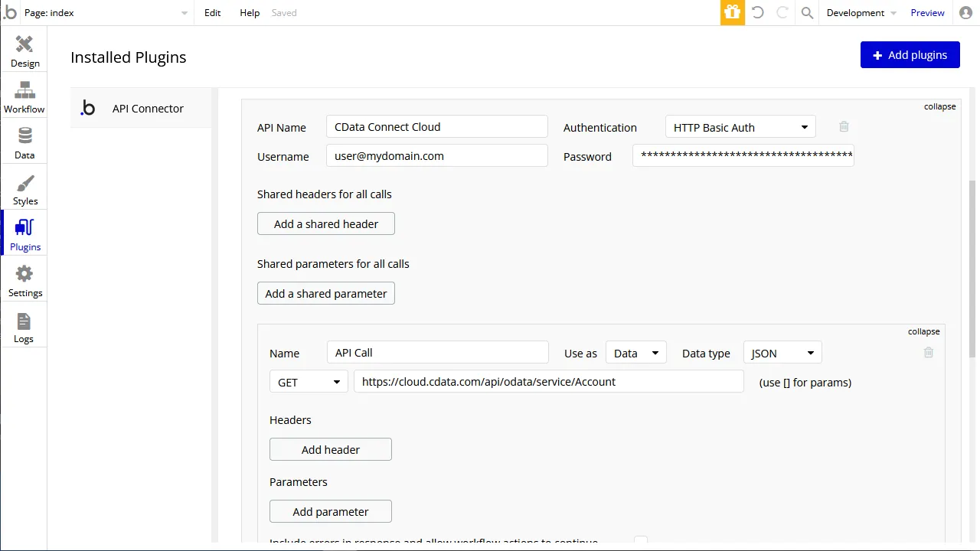Open the Design panel
Screen dimensions: 980x551
[24, 49]
